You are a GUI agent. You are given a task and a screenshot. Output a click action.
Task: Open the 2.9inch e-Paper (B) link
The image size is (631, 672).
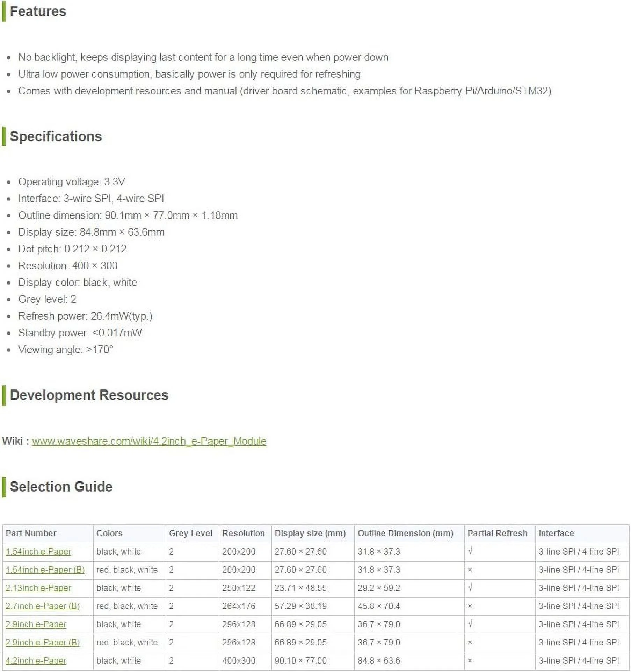click(x=43, y=643)
